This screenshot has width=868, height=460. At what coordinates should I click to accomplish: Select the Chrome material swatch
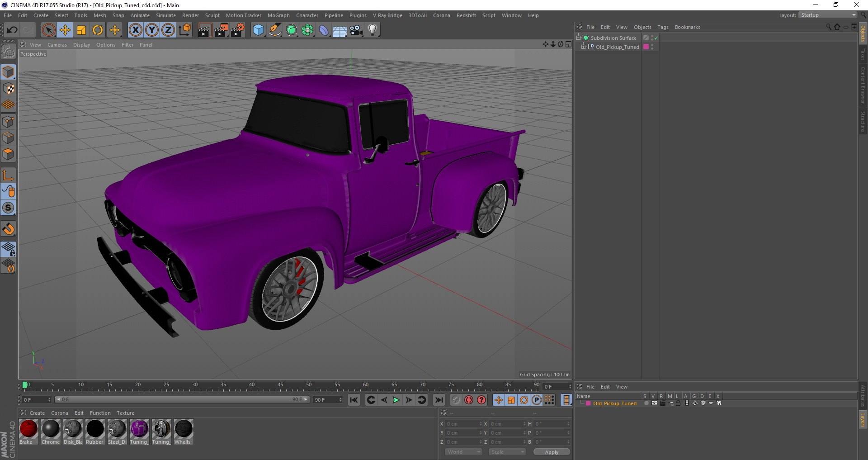(51, 432)
